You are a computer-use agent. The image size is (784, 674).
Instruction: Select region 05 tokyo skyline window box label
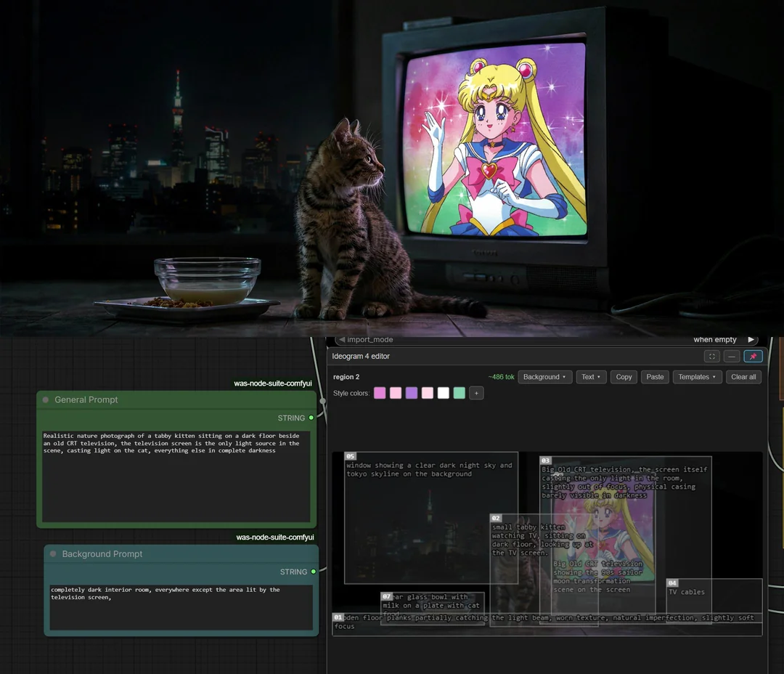coord(351,456)
